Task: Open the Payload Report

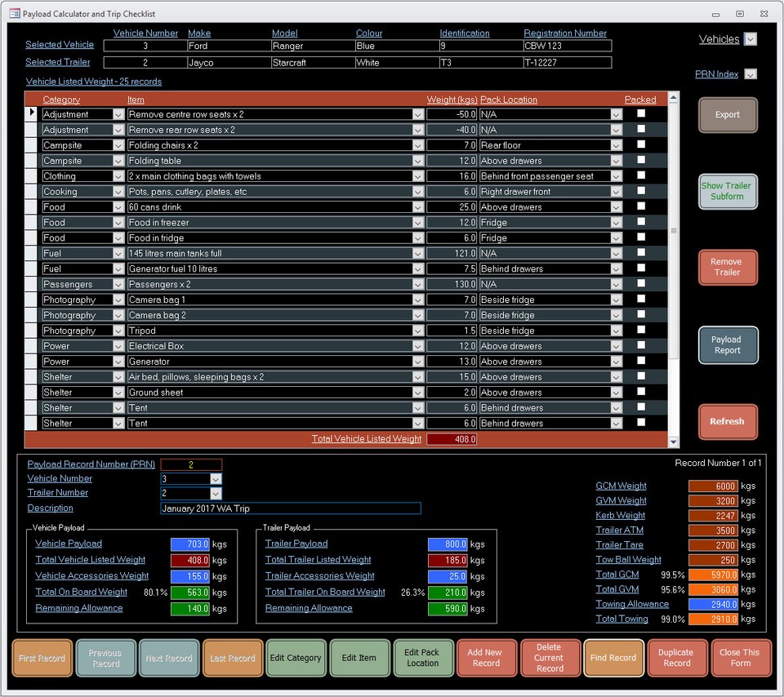Action: coord(727,344)
